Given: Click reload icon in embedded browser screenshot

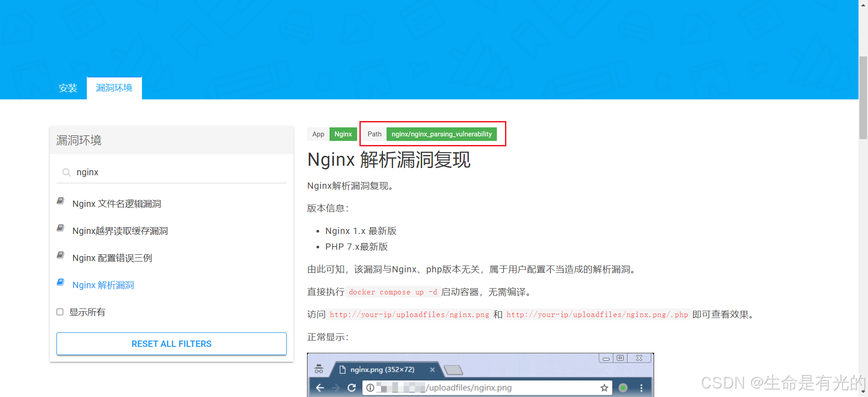Looking at the screenshot, I should click(352, 388).
